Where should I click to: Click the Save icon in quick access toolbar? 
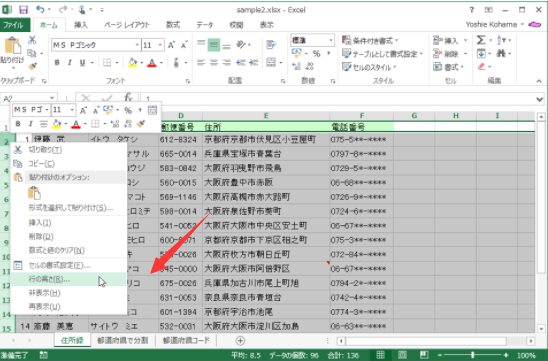click(x=23, y=9)
